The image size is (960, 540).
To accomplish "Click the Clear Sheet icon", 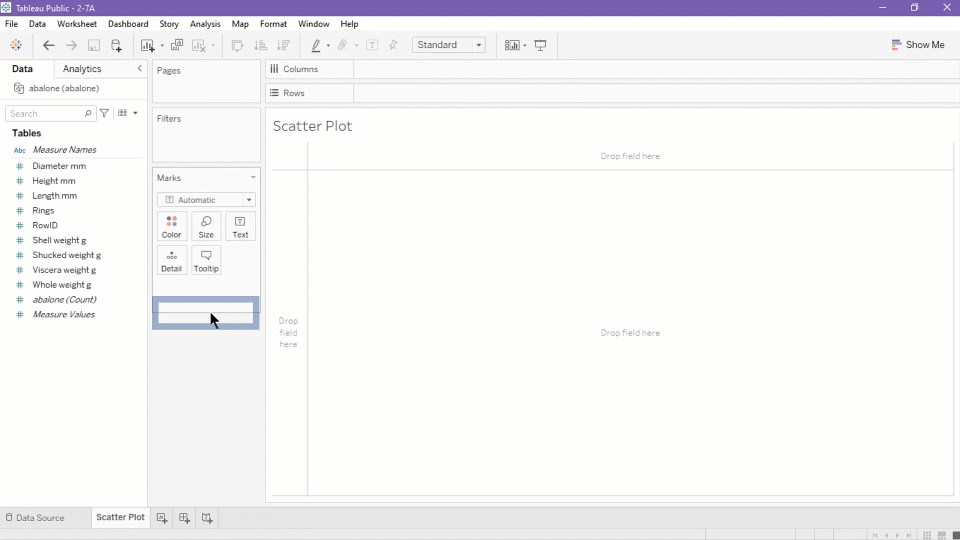I will 198,45.
